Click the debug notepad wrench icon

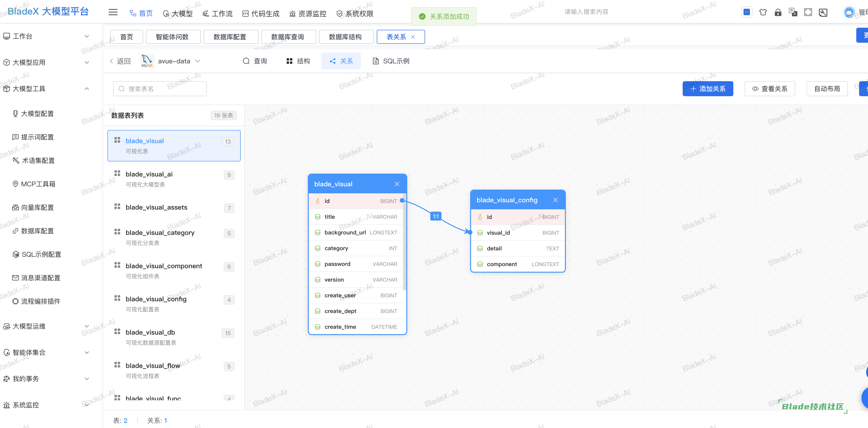[823, 12]
